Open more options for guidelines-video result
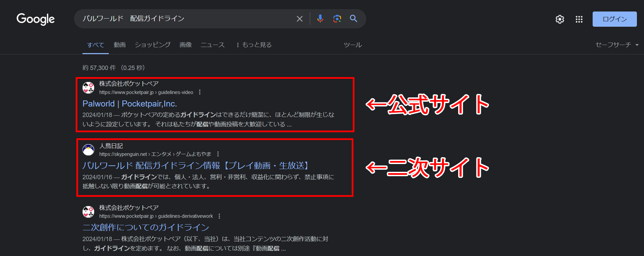This screenshot has height=256, width=644. 200,92
